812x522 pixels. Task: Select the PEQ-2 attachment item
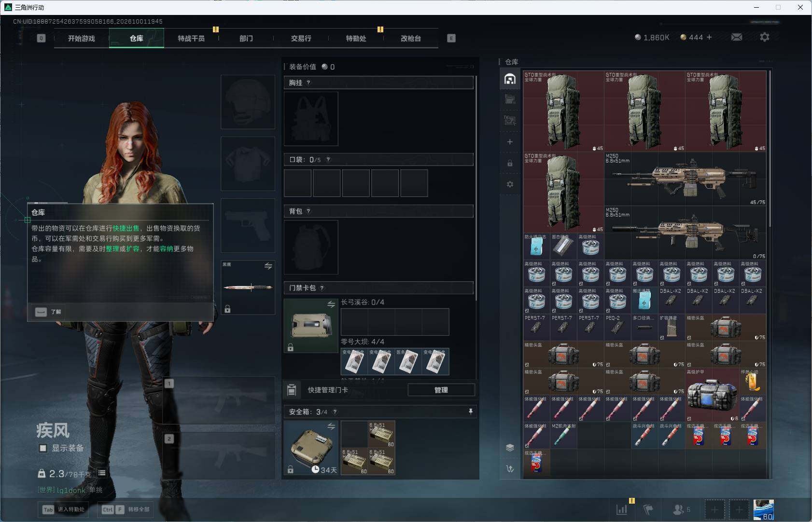tap(617, 327)
